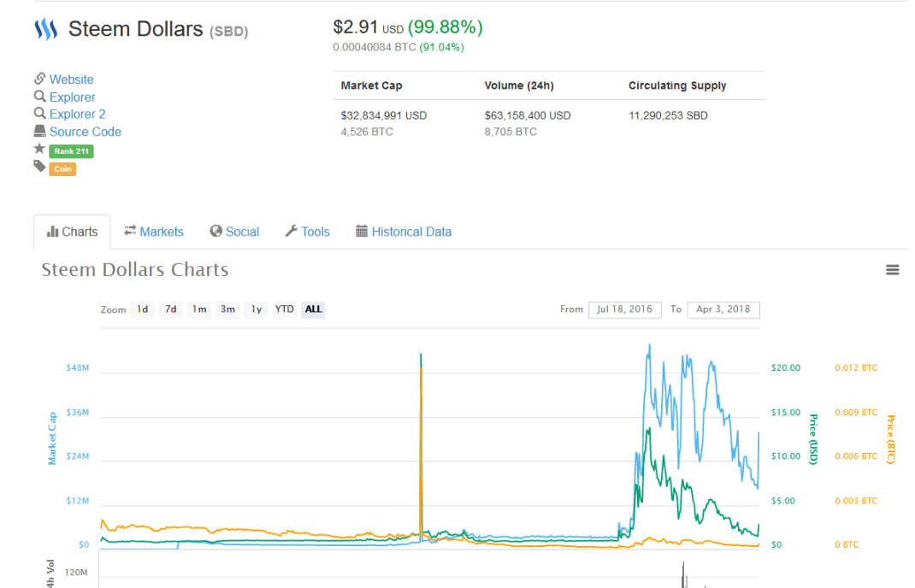Click the Volume (24h) column header
Image resolution: width=915 pixels, height=588 pixels.
(x=519, y=85)
